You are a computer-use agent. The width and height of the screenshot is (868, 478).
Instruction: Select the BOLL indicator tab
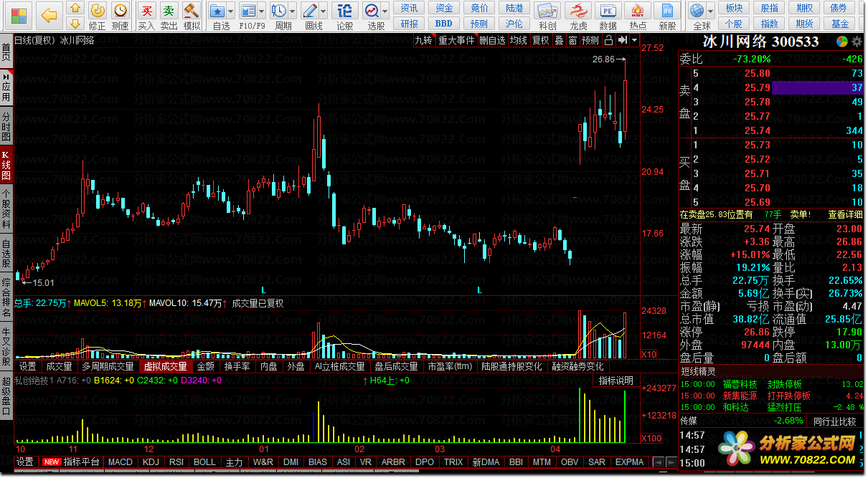point(204,462)
